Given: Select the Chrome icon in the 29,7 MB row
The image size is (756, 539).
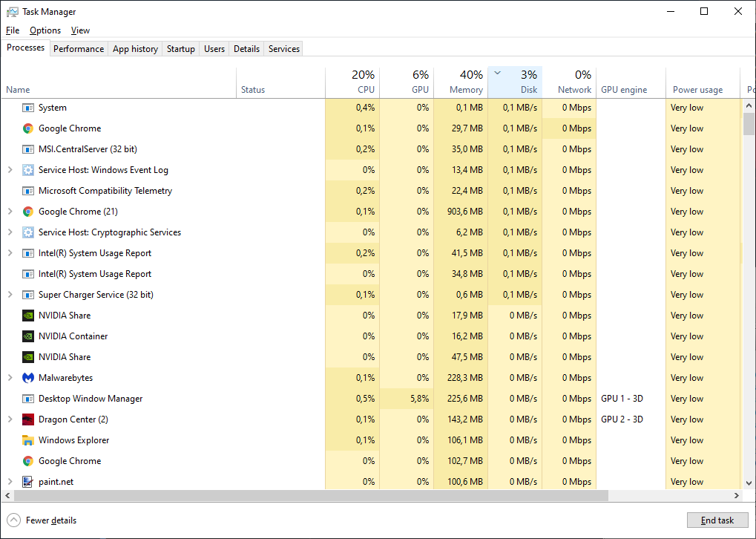Looking at the screenshot, I should click(28, 128).
